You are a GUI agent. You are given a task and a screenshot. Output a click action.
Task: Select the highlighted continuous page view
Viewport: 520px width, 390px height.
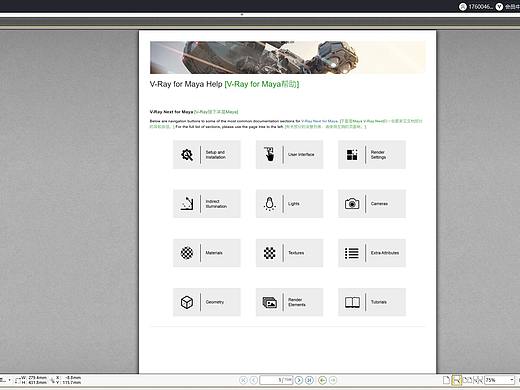pos(457,380)
